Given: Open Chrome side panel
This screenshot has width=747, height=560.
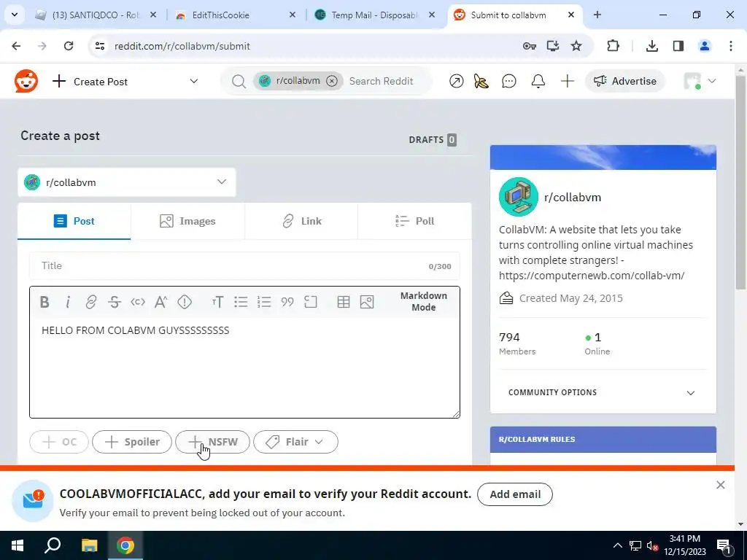Looking at the screenshot, I should (x=678, y=46).
